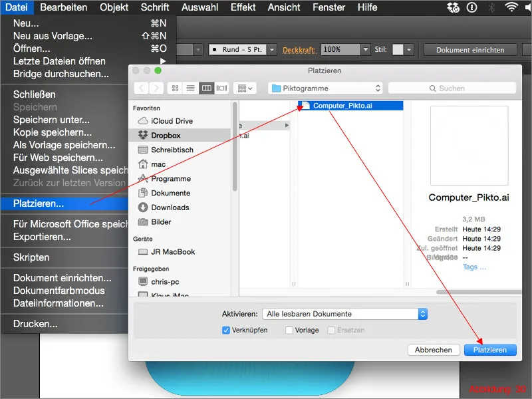Select column view in Platzieren dialog
Viewport: 532px width, 399px height.
[206, 88]
